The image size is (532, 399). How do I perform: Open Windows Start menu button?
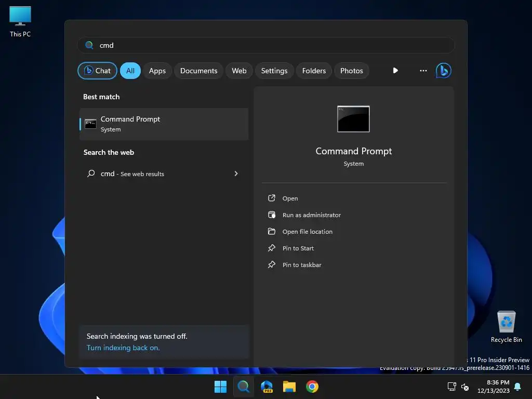pyautogui.click(x=220, y=387)
